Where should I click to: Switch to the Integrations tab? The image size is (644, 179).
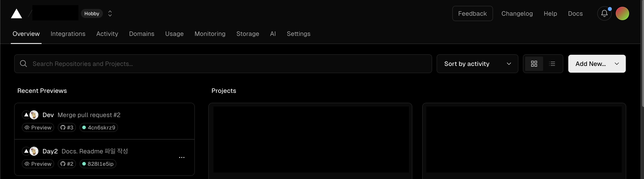(x=68, y=34)
